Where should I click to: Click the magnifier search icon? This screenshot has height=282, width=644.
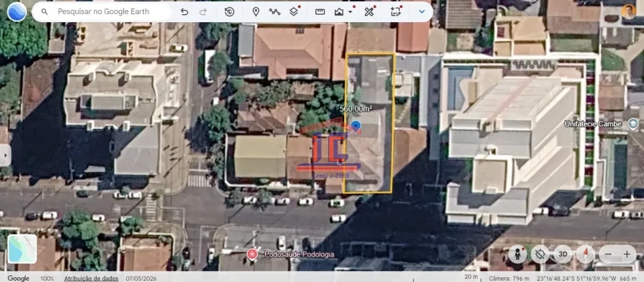(45, 11)
